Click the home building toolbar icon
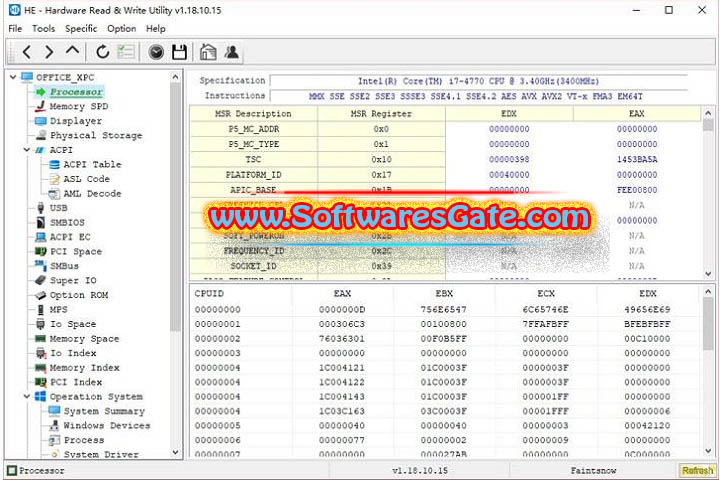The width and height of the screenshot is (720, 480). tap(208, 52)
